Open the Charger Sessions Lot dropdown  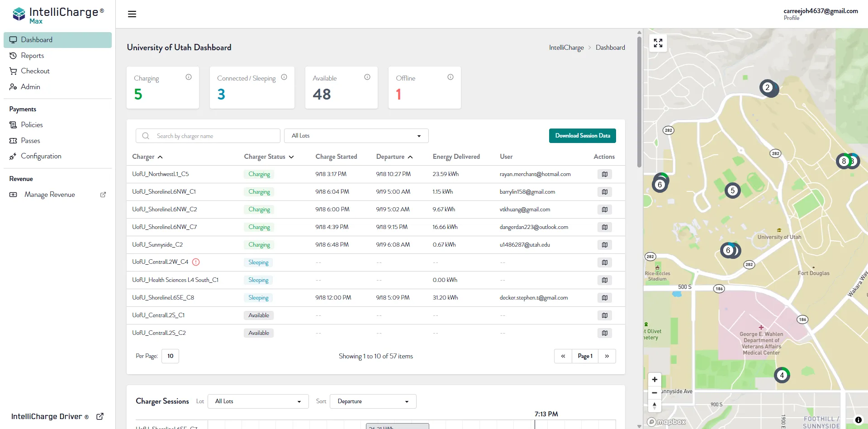(258, 401)
